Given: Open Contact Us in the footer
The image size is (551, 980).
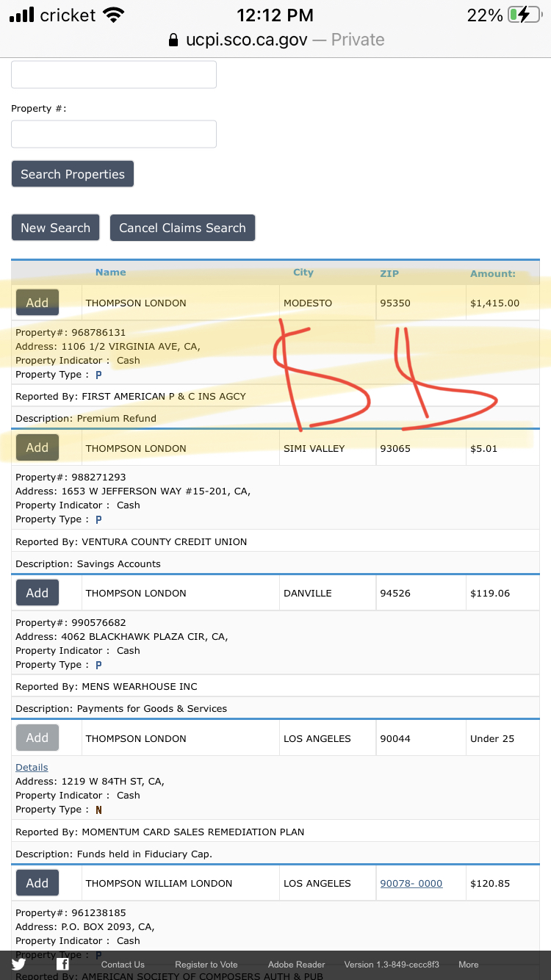Looking at the screenshot, I should (123, 965).
